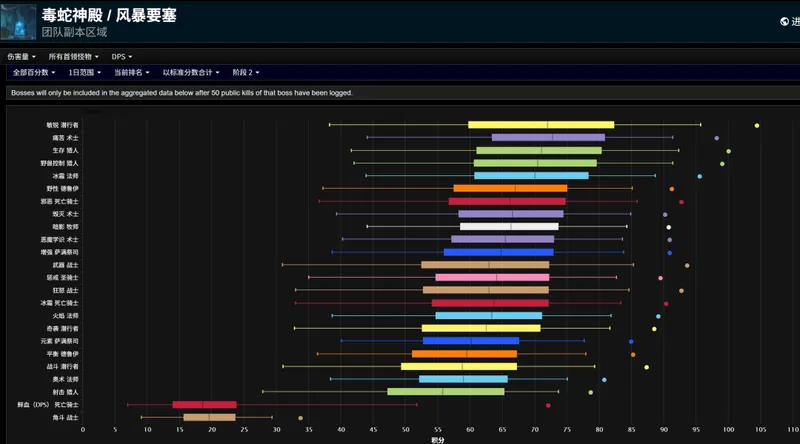The width and height of the screenshot is (800, 444).
Task: Open the 以标准分数合计 aggregation dropdown
Action: point(192,73)
